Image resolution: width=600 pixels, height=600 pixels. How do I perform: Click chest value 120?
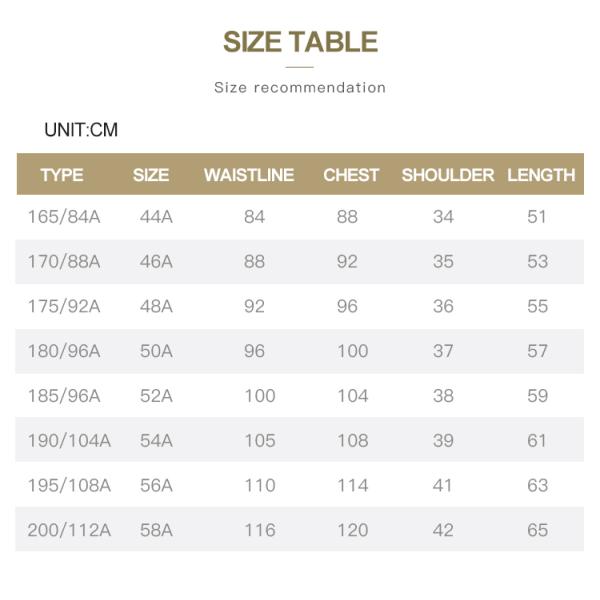[352, 530]
